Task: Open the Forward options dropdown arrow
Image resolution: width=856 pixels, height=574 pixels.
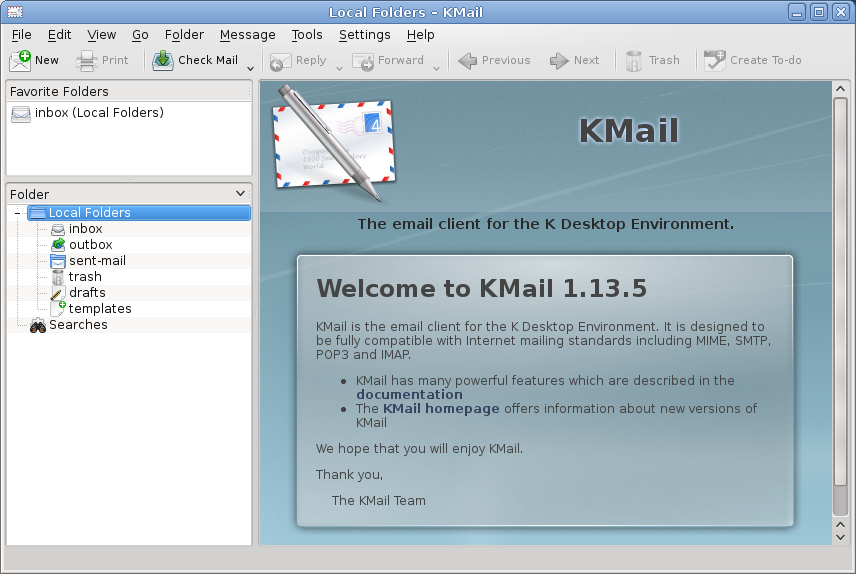Action: point(436,68)
